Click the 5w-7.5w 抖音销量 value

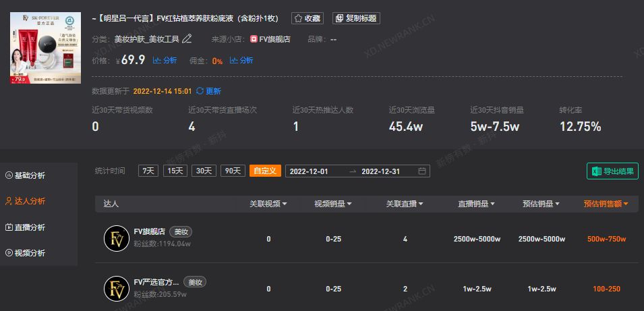(495, 127)
